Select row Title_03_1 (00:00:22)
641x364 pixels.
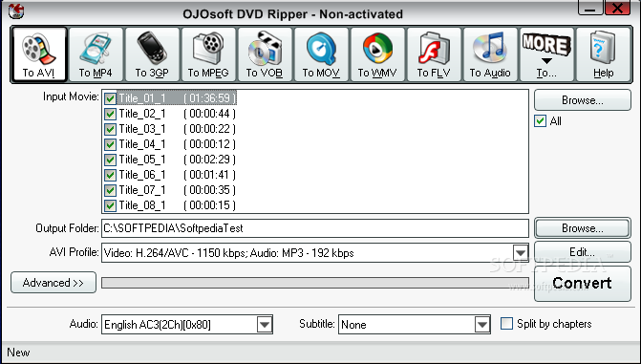[x=177, y=129]
